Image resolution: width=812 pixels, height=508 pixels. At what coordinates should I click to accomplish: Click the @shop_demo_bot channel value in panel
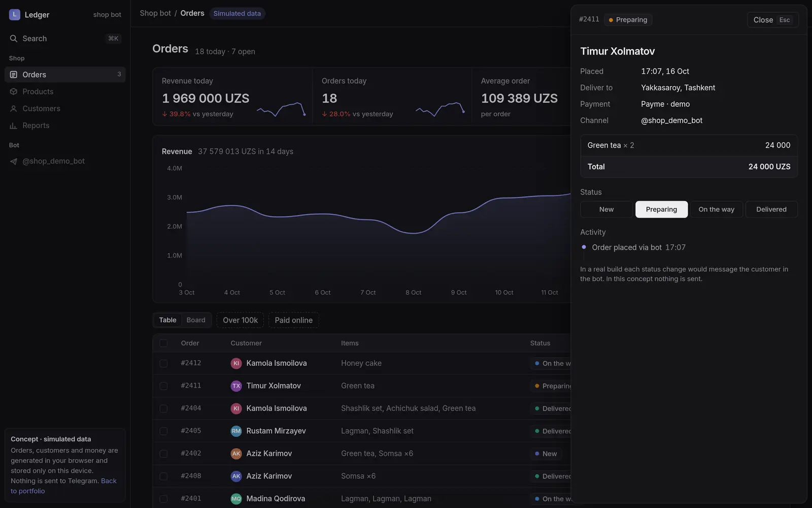click(671, 120)
